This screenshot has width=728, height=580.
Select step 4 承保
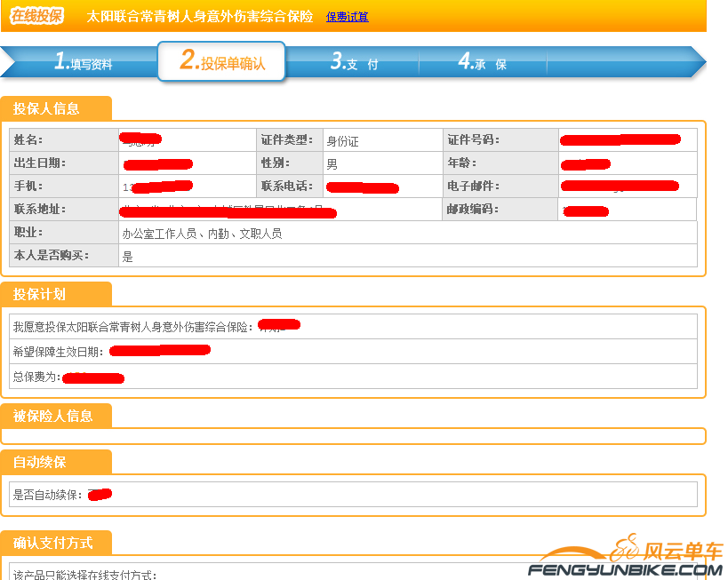tap(482, 62)
